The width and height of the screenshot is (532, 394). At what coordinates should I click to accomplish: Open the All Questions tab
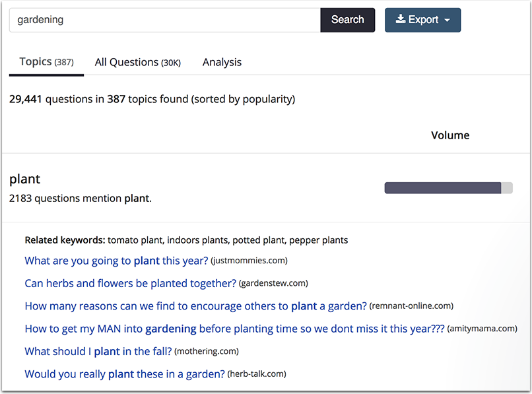coord(137,62)
